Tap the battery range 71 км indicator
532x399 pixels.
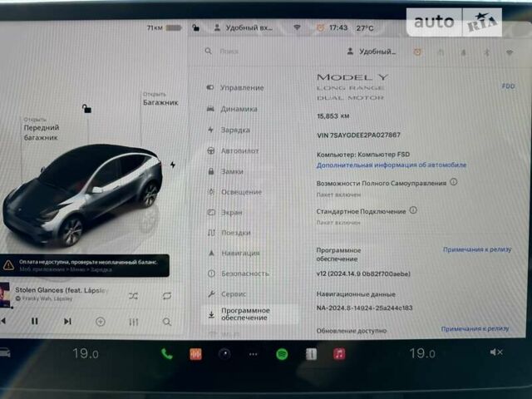tap(165, 27)
